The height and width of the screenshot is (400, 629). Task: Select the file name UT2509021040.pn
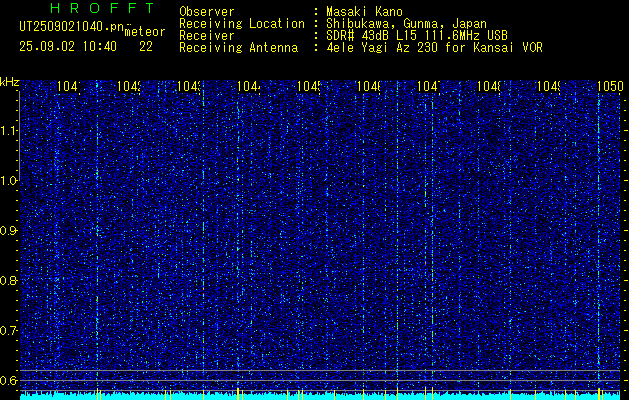71,26
